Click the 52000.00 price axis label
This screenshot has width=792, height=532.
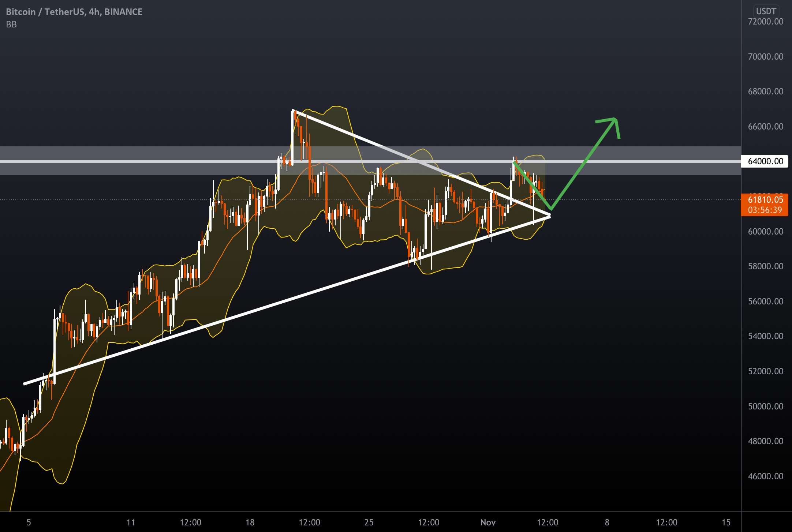click(766, 371)
